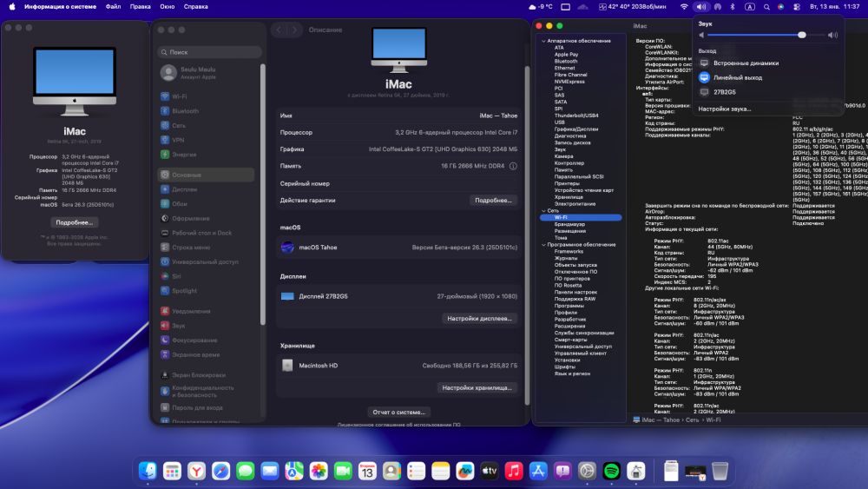Open Универсальный доступ settings
This screenshot has height=489, width=868.
point(206,262)
